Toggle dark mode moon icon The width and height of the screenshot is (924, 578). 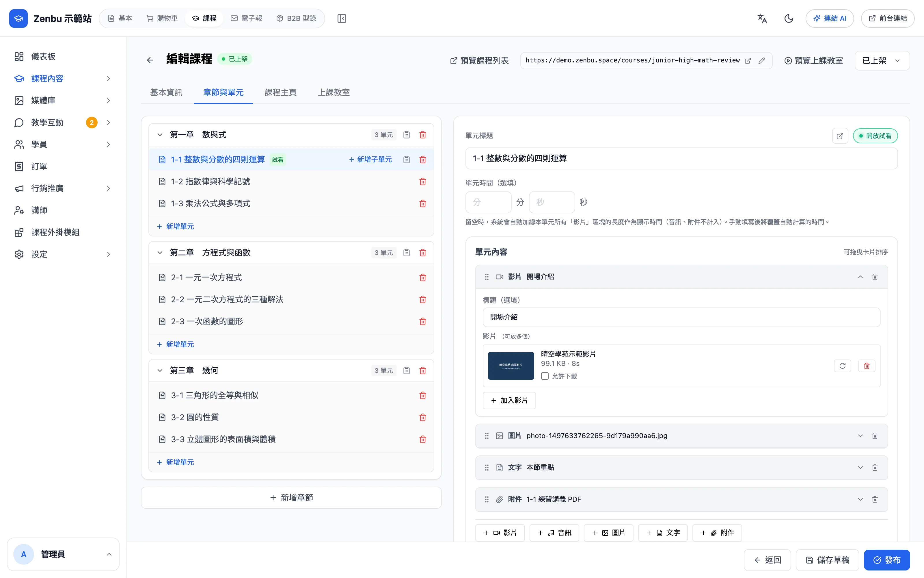[789, 18]
